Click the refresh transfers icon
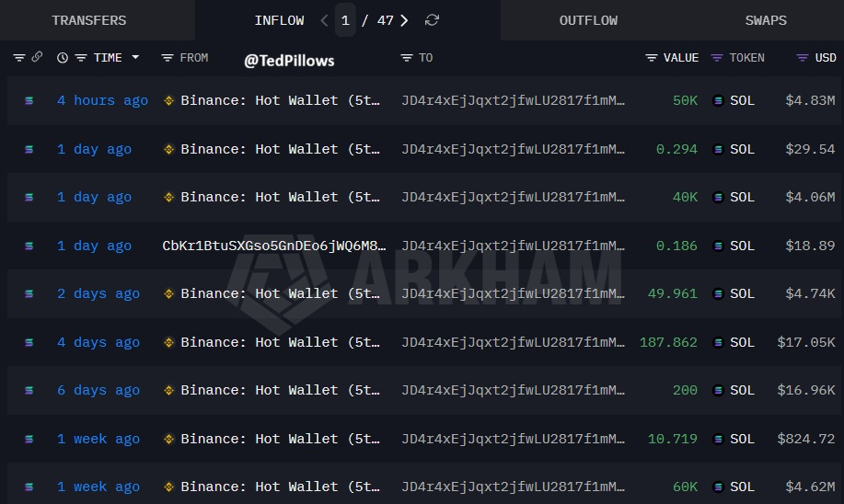Viewport: 844px width, 504px height. coord(432,20)
